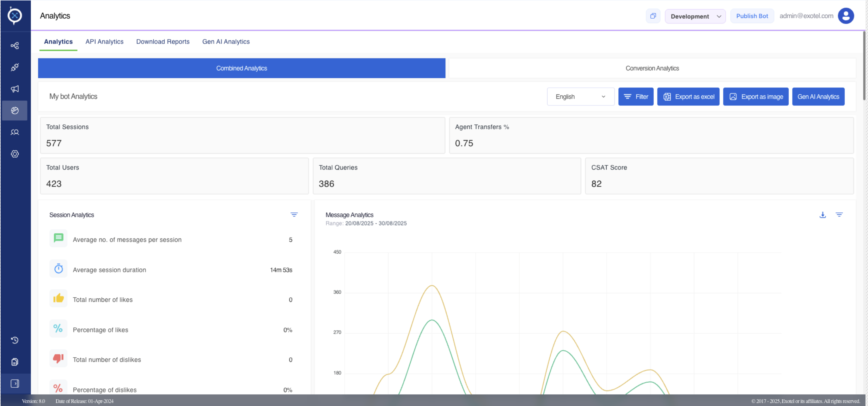Open the megaphone campaigns sidebar icon
This screenshot has height=406, width=868.
15,89
